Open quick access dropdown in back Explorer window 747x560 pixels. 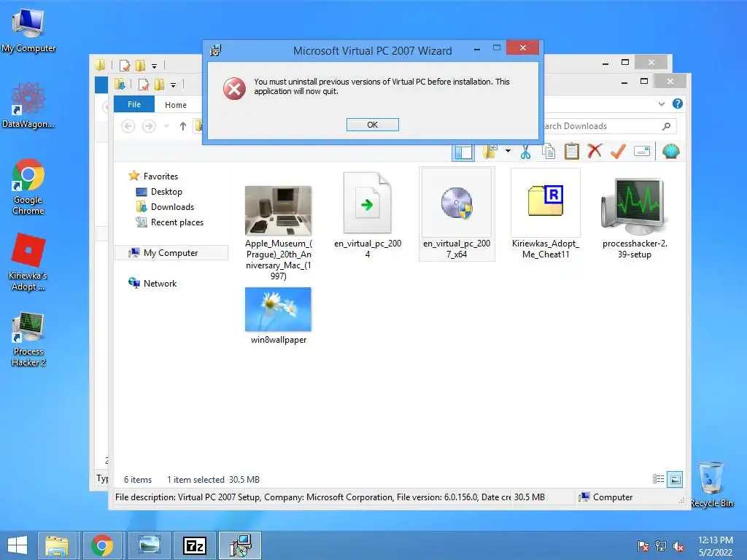pos(155,66)
